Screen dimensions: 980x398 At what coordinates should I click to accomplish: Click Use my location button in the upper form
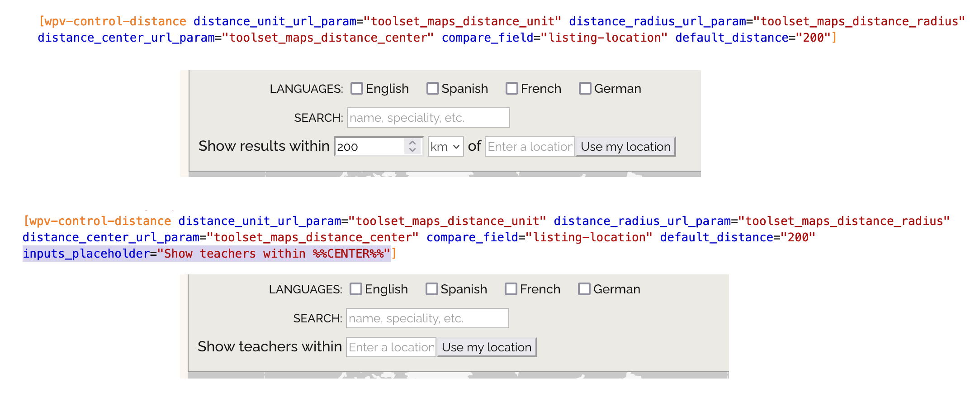click(x=625, y=147)
